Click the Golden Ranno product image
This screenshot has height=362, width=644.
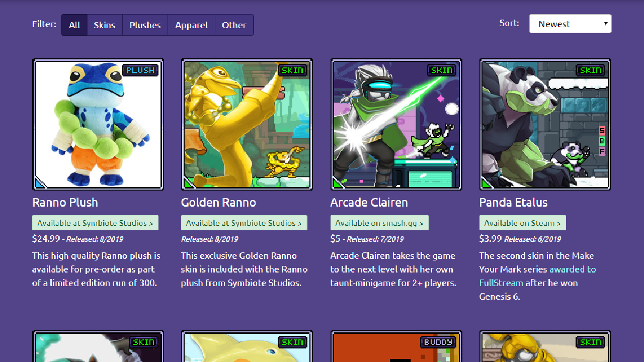[x=247, y=124]
